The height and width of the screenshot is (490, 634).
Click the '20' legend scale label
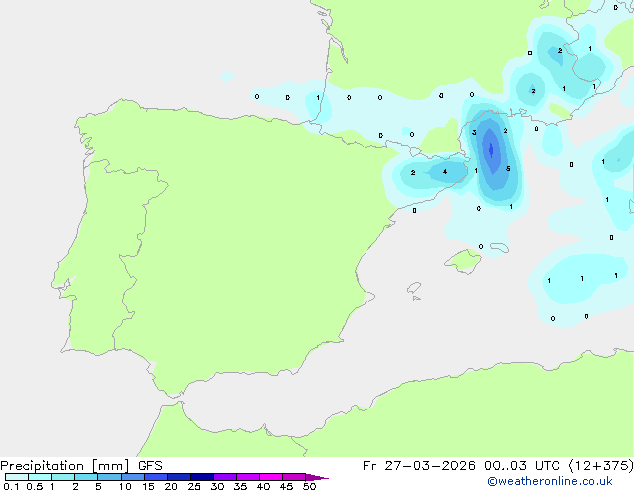(171, 486)
